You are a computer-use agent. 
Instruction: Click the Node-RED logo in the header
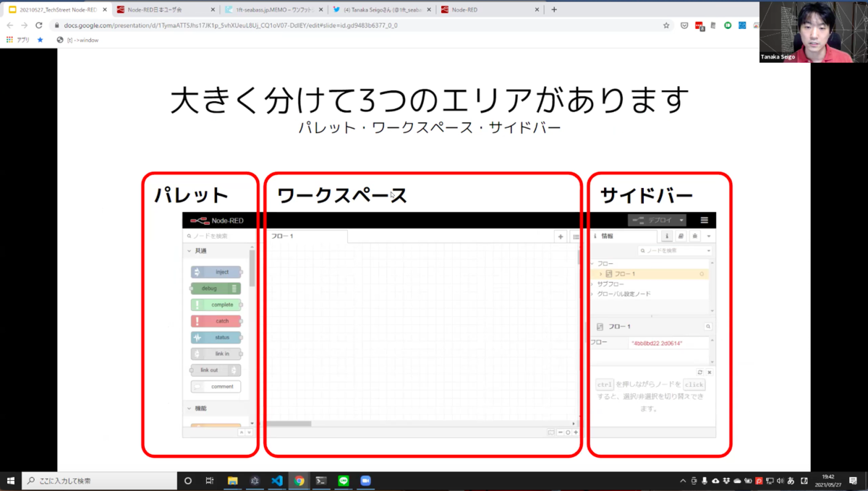[217, 221]
